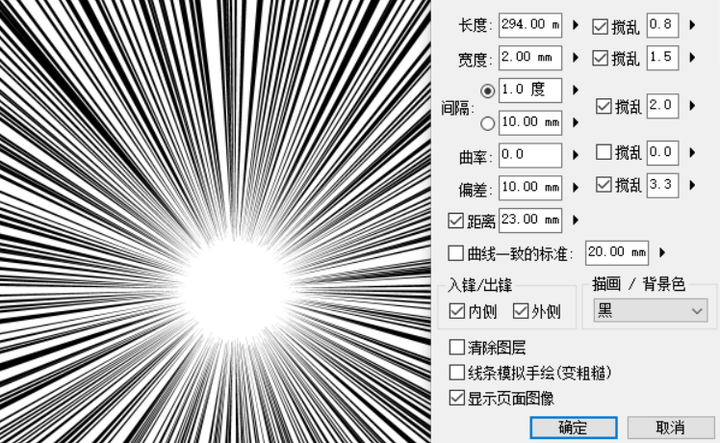Image resolution: width=720 pixels, height=443 pixels.
Task: Focus the 长度 input field 294.00
Action: coord(530,25)
